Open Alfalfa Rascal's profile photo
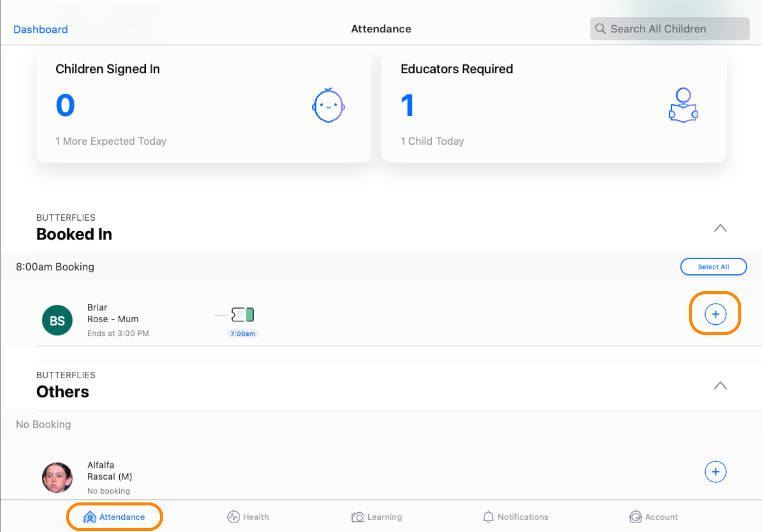This screenshot has height=532, width=762. click(57, 477)
